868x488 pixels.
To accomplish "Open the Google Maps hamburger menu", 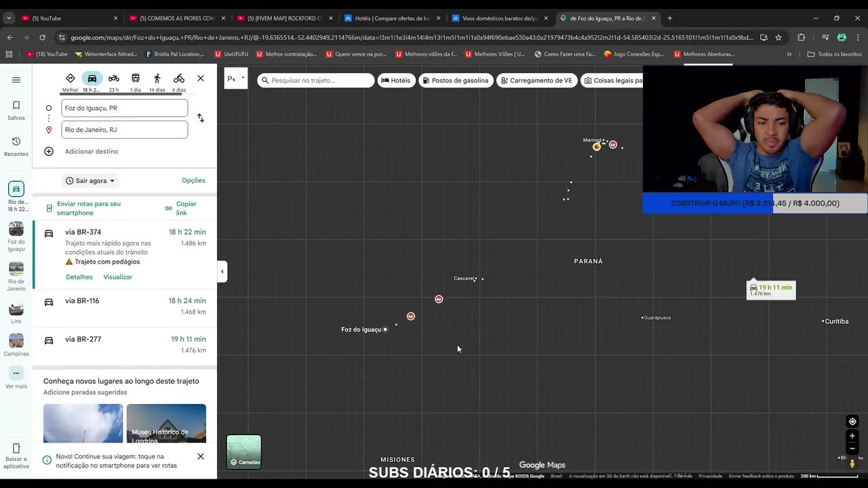I will 16,80.
